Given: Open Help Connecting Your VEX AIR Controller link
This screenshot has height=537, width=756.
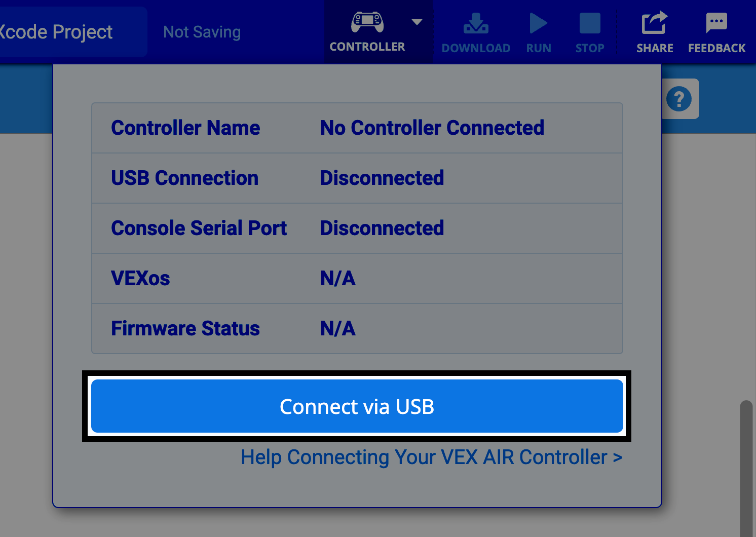Looking at the screenshot, I should pos(431,457).
